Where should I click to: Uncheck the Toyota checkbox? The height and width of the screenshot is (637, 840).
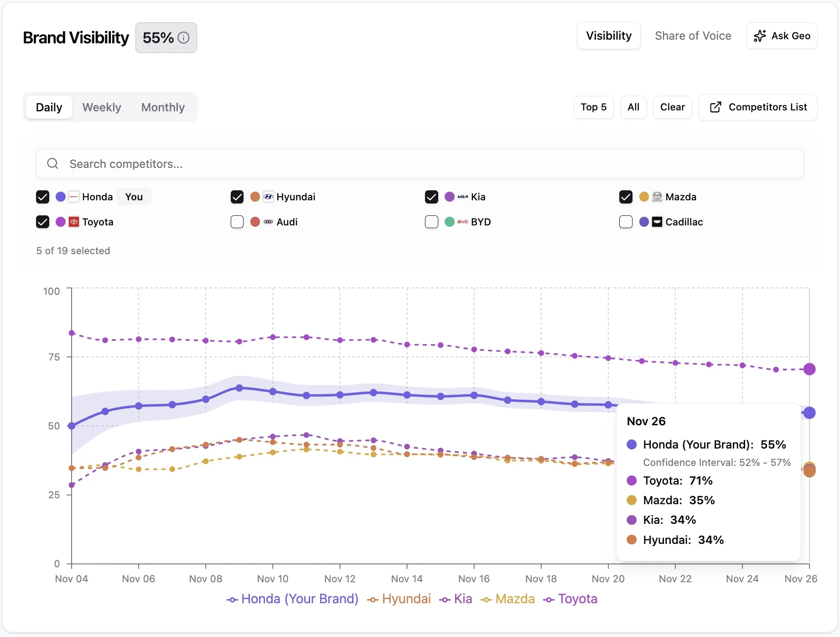(x=42, y=222)
